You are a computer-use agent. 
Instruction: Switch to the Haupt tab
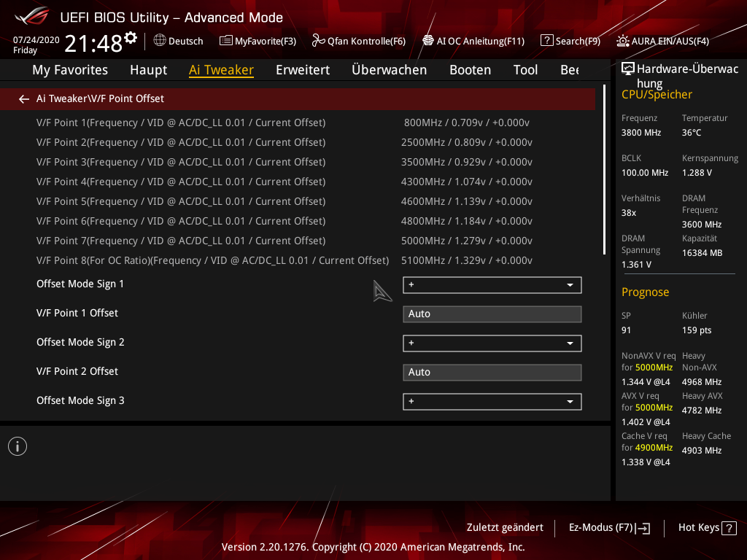pyautogui.click(x=149, y=70)
